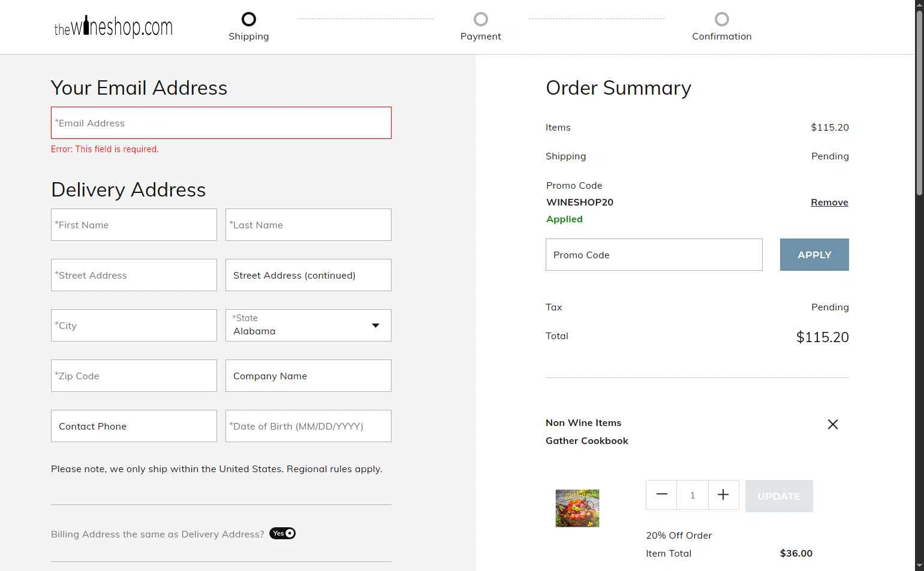Click the Gather Cookbook item name
The image size is (924, 571).
click(587, 440)
